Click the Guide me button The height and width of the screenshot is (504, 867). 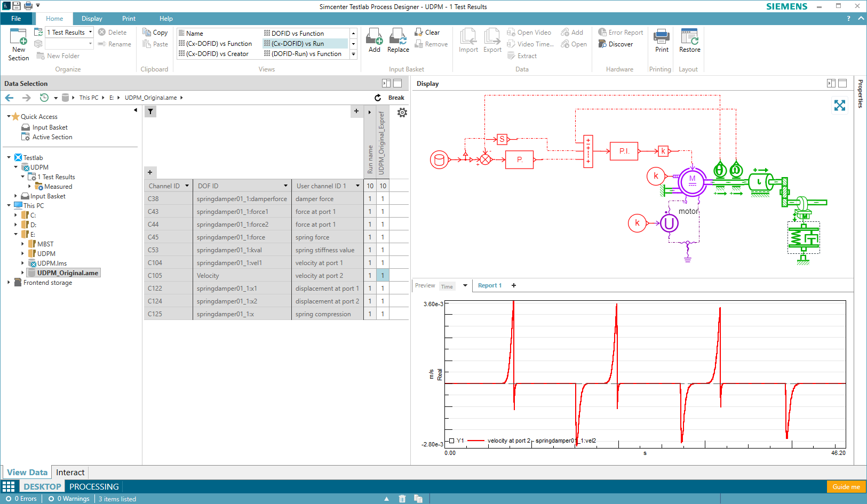(846, 486)
